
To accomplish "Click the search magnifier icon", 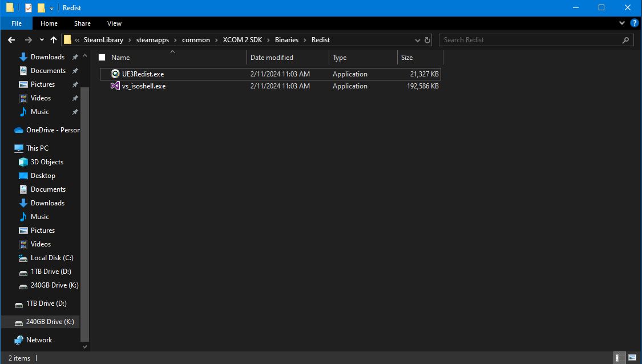I will tap(625, 40).
